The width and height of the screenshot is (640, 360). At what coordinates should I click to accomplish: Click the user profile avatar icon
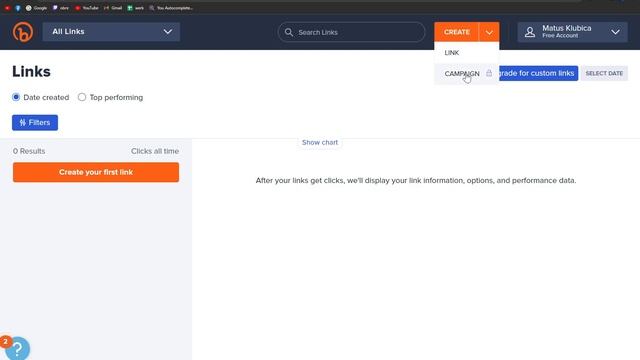(x=530, y=32)
